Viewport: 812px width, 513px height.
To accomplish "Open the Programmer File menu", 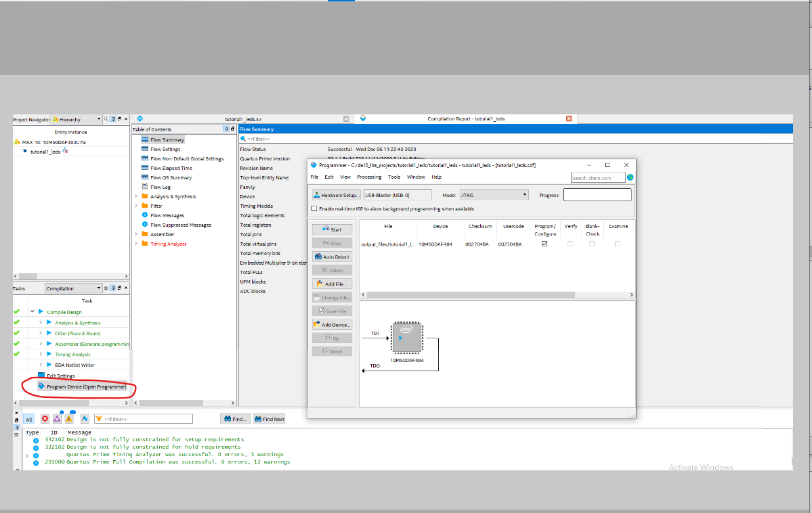I will click(x=314, y=177).
